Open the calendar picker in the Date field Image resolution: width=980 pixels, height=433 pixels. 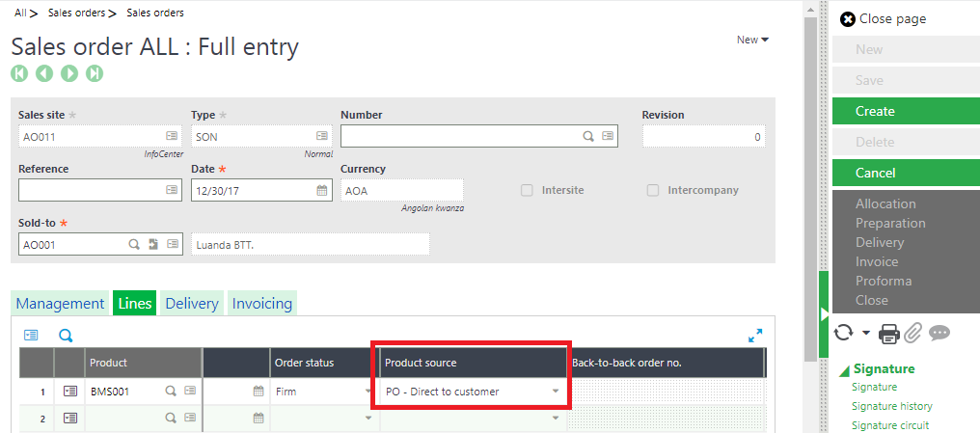[322, 191]
